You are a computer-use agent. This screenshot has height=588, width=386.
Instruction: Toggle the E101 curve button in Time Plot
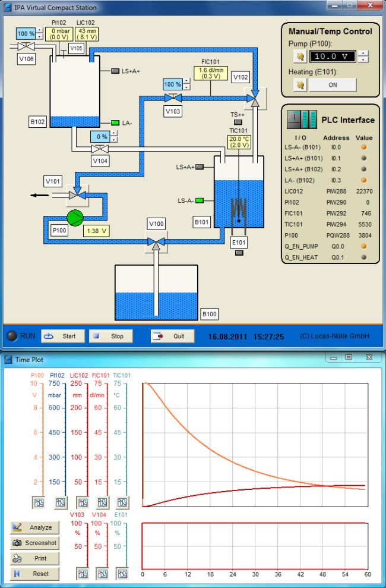pyautogui.click(x=122, y=574)
